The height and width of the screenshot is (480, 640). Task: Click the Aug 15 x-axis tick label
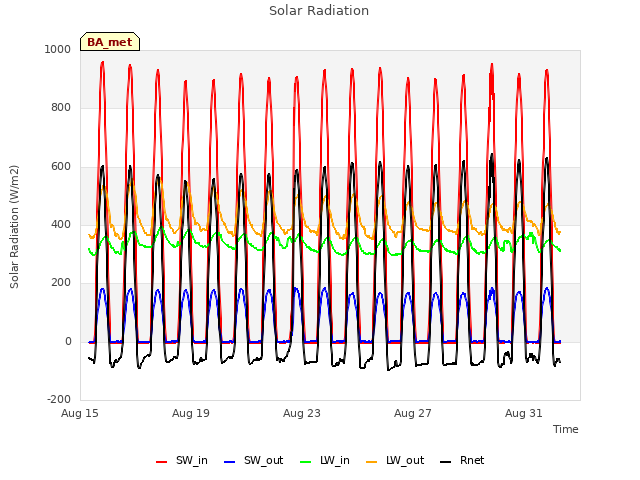(x=80, y=413)
